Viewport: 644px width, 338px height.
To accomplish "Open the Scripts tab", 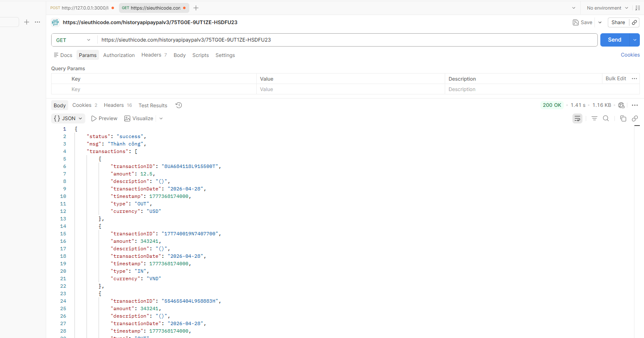I will pyautogui.click(x=201, y=55).
